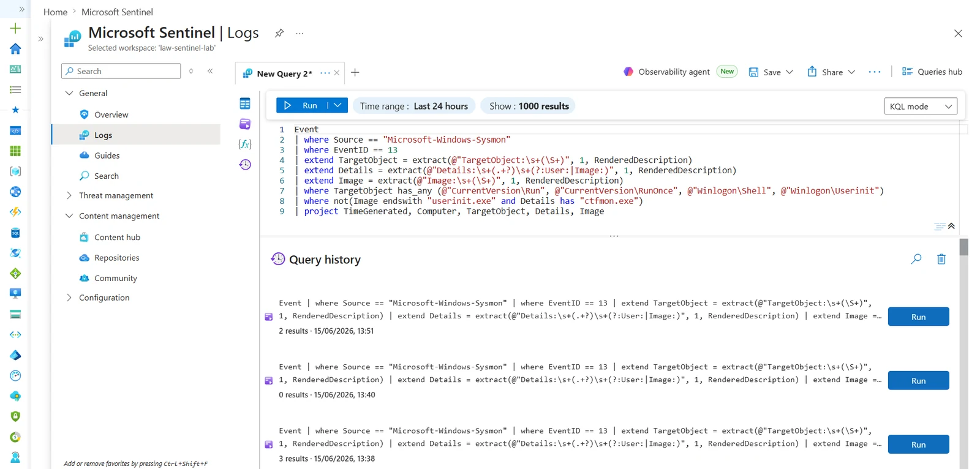Open the saved Queries pane icon
The height and width of the screenshot is (469, 980).
pyautogui.click(x=245, y=124)
